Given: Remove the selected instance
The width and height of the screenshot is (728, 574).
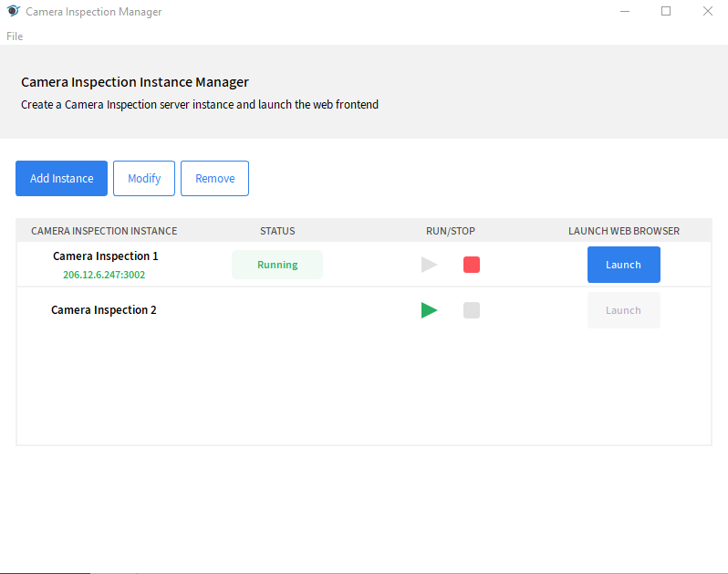Looking at the screenshot, I should (x=214, y=178).
